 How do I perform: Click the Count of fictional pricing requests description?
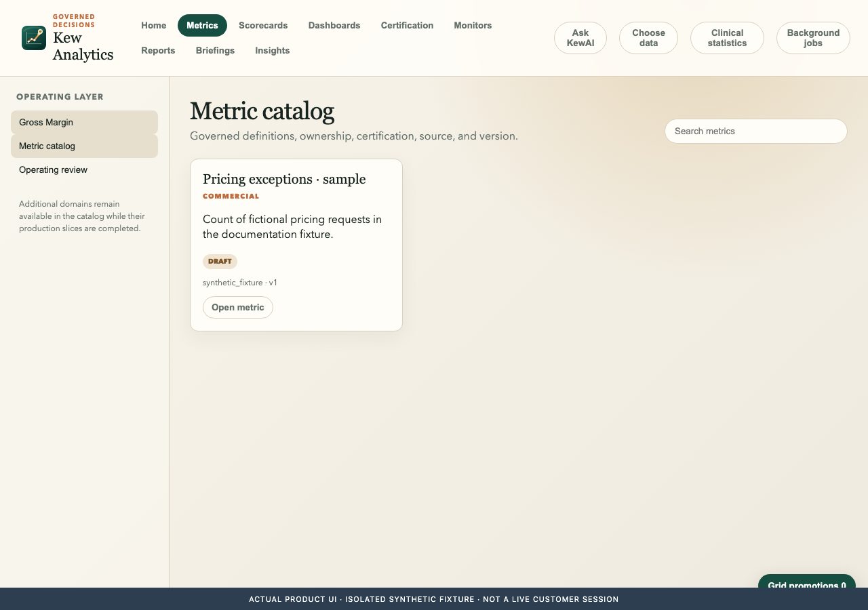point(292,227)
